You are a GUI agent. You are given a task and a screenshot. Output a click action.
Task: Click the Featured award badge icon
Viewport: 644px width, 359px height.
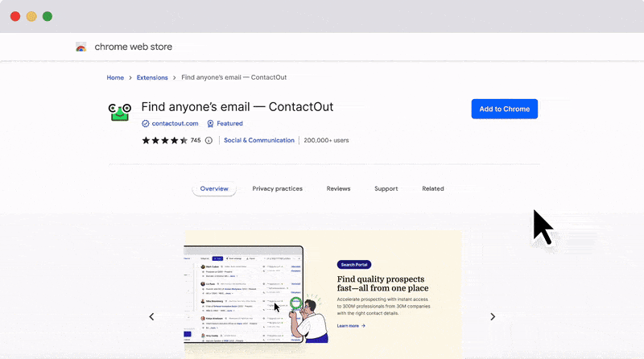(x=211, y=124)
